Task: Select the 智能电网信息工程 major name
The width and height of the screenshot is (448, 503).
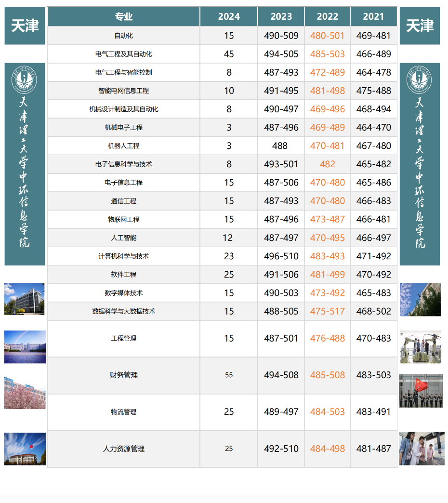Action: coord(124,91)
